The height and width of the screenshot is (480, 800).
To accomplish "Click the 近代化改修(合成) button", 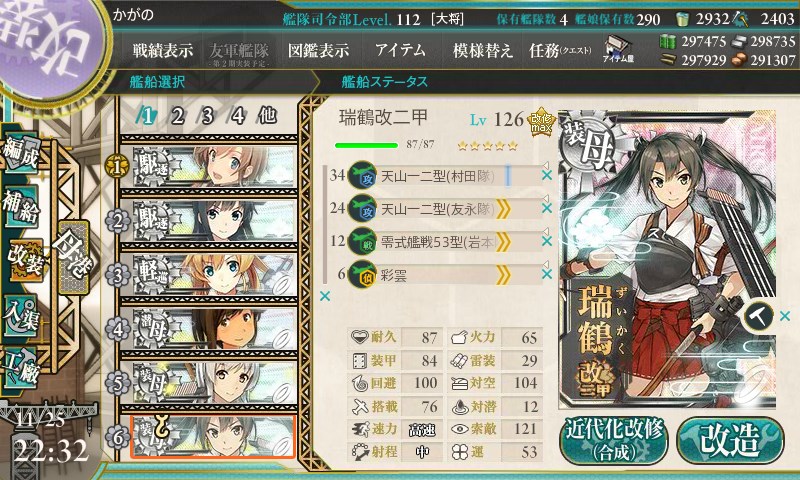I will 614,440.
